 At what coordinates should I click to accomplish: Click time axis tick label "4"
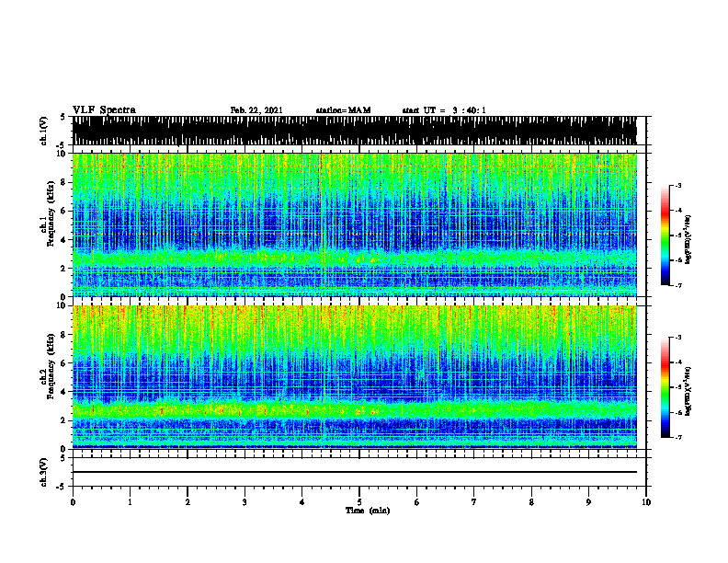(x=302, y=502)
